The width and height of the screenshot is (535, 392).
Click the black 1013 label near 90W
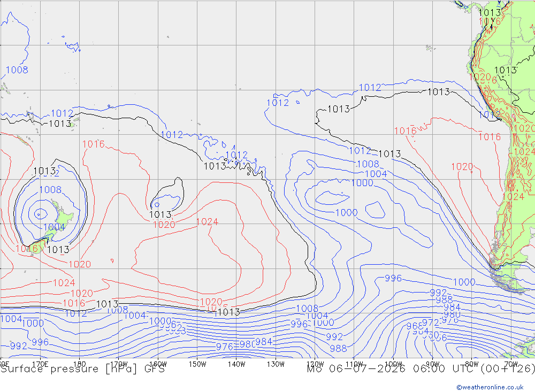[x=439, y=92]
